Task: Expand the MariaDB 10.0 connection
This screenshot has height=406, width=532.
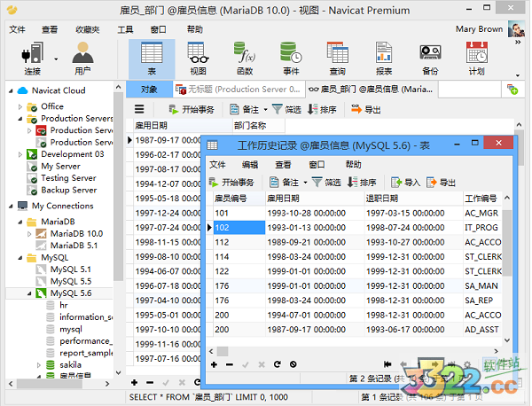Action: click(29, 234)
